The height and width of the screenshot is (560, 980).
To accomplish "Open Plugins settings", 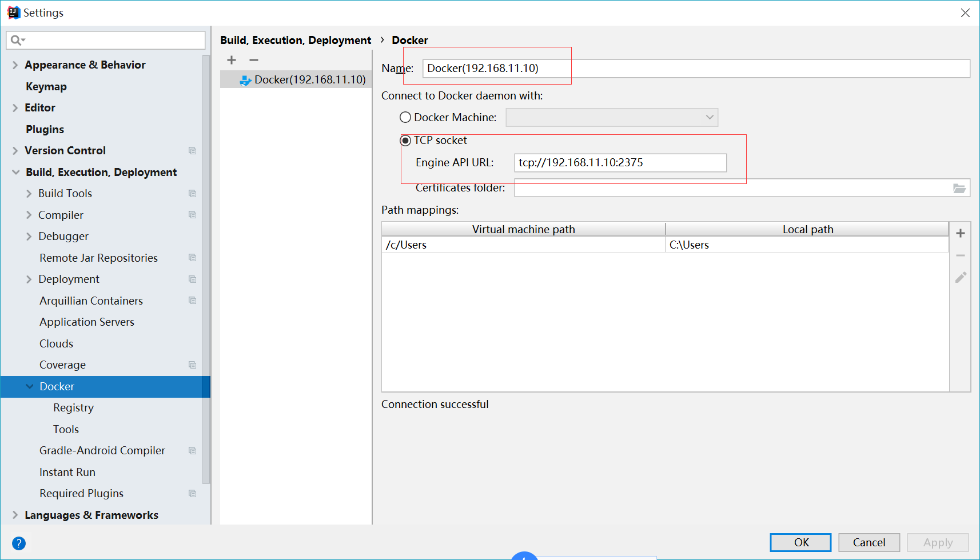I will point(45,130).
